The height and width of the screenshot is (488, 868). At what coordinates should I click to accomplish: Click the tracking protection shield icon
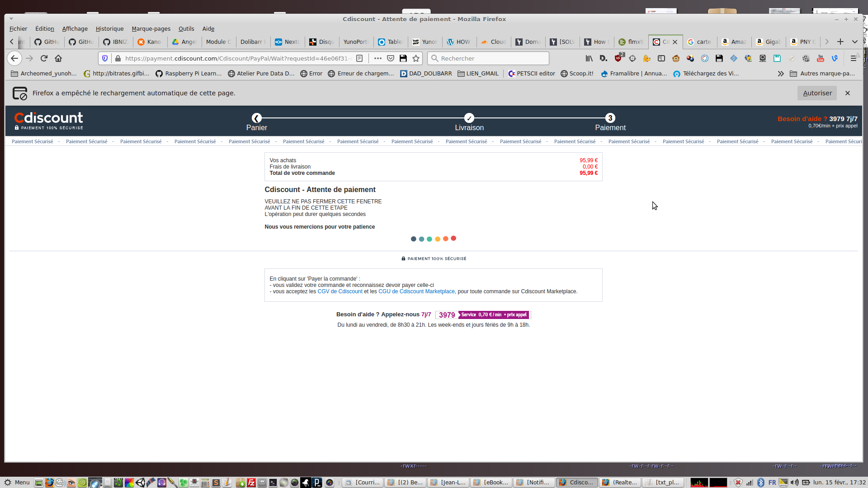click(x=105, y=58)
